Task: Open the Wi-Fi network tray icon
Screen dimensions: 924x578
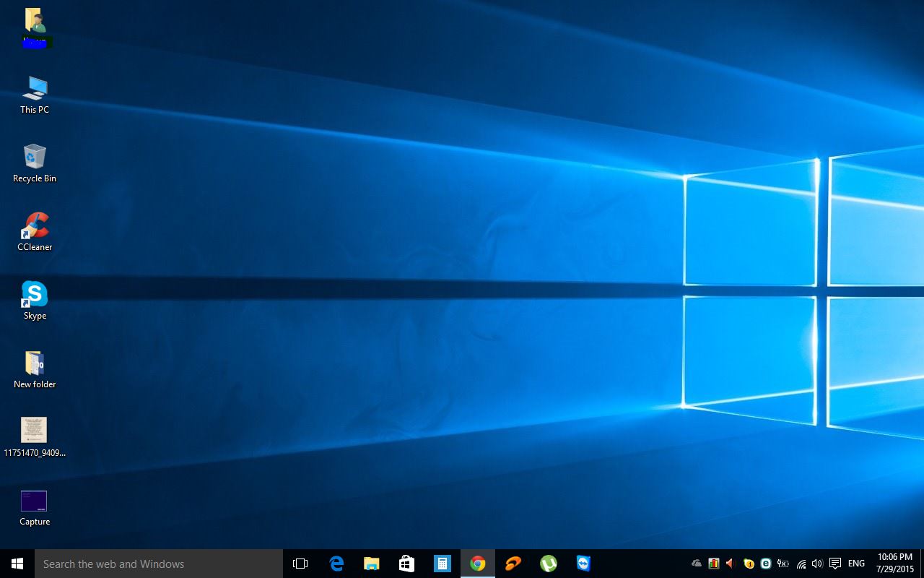Action: click(801, 564)
